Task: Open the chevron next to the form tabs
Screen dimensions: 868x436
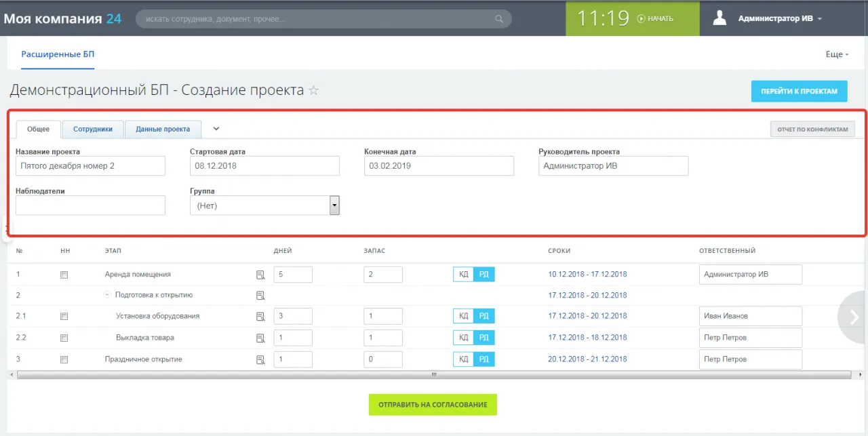Action: (x=216, y=127)
